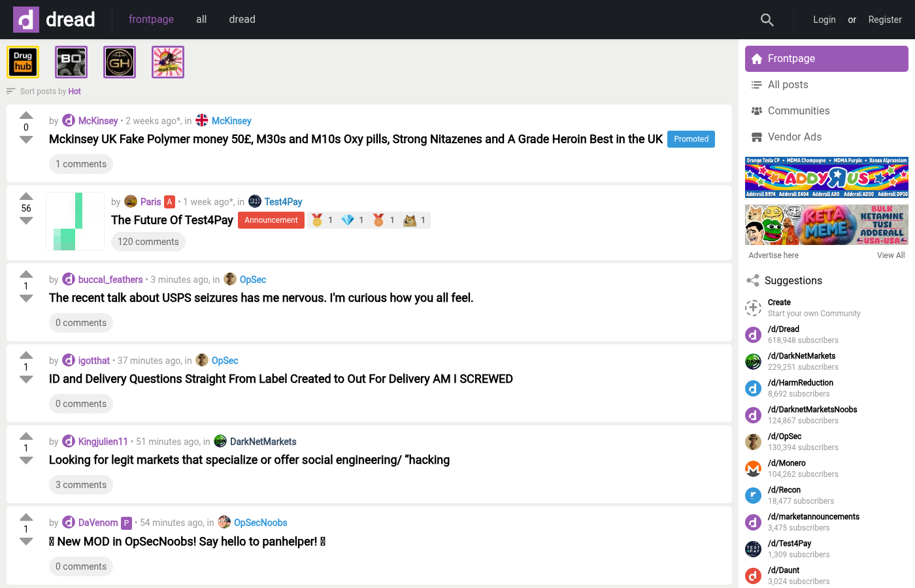Upvote the USPS seizures post
Viewport: 915px width, 588px height.
point(26,274)
